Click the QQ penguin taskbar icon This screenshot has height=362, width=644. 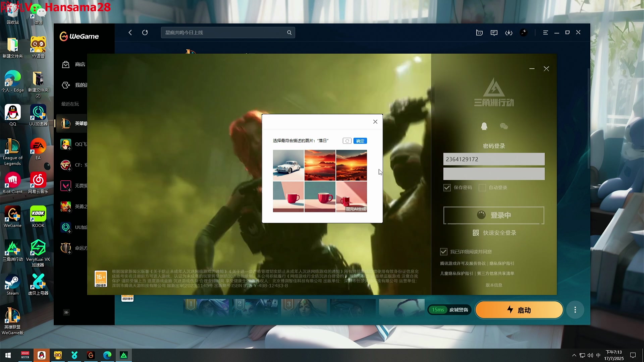click(x=42, y=355)
